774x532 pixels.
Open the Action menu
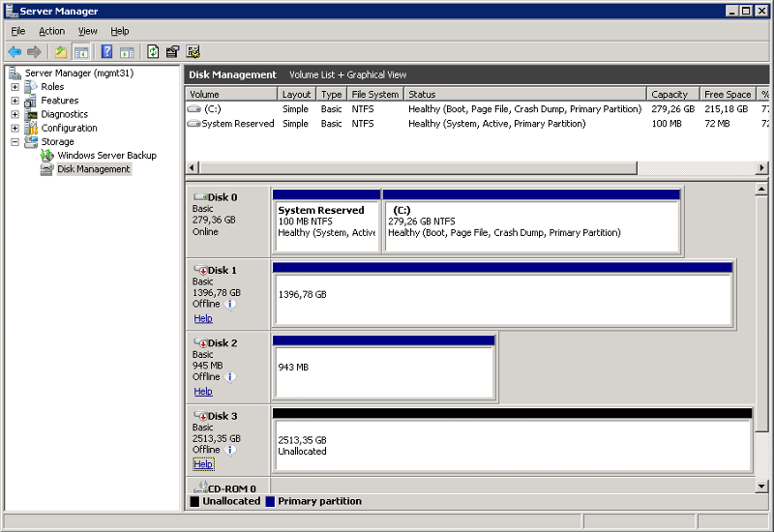(52, 31)
